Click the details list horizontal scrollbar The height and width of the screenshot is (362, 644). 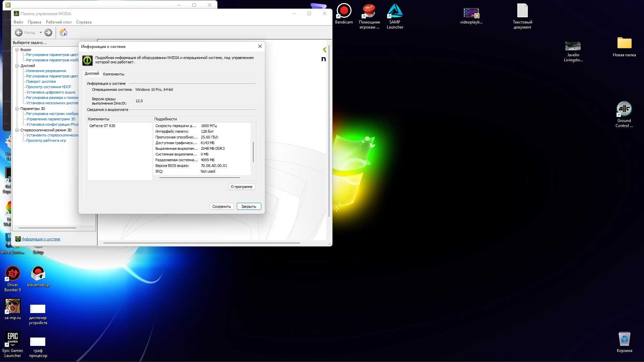(199, 178)
